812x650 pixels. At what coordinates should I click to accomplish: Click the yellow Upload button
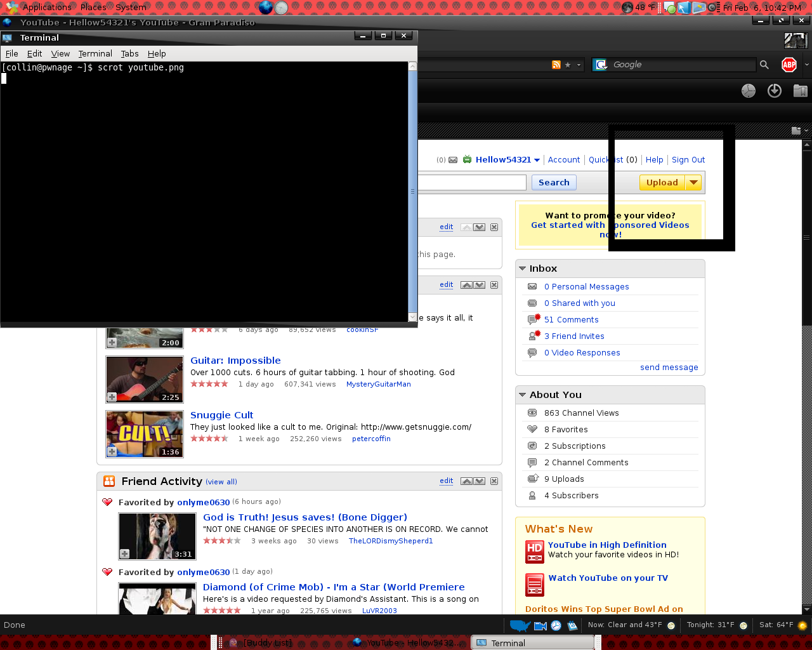[x=662, y=183]
